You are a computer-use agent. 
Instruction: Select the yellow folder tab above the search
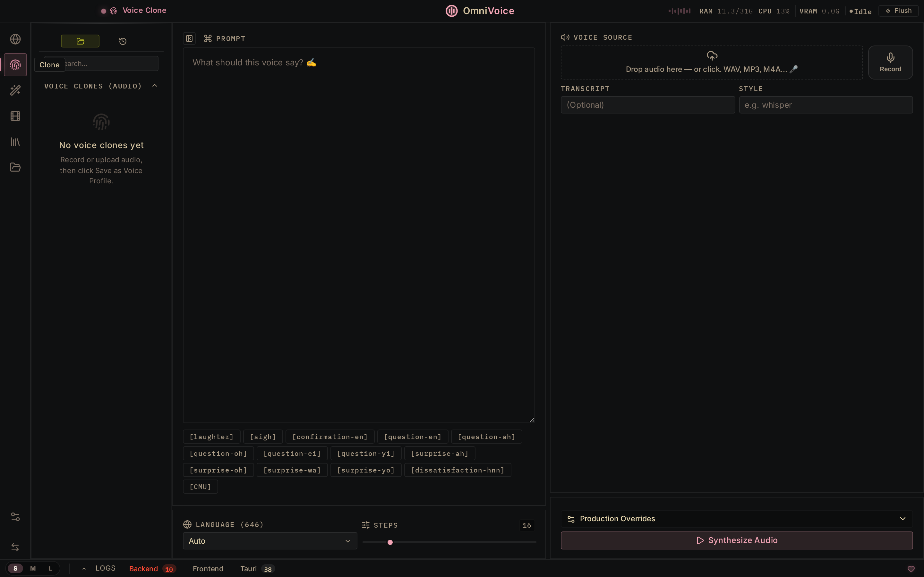click(x=80, y=41)
